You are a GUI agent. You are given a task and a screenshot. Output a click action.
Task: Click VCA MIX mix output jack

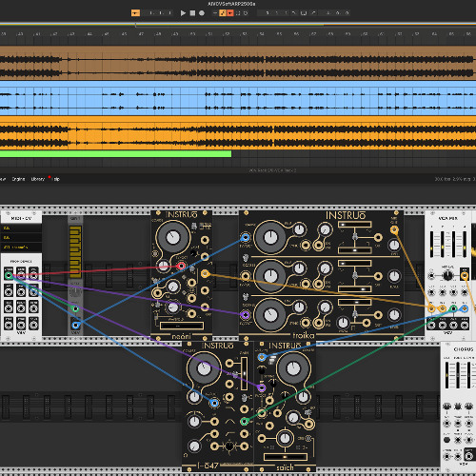(x=465, y=276)
